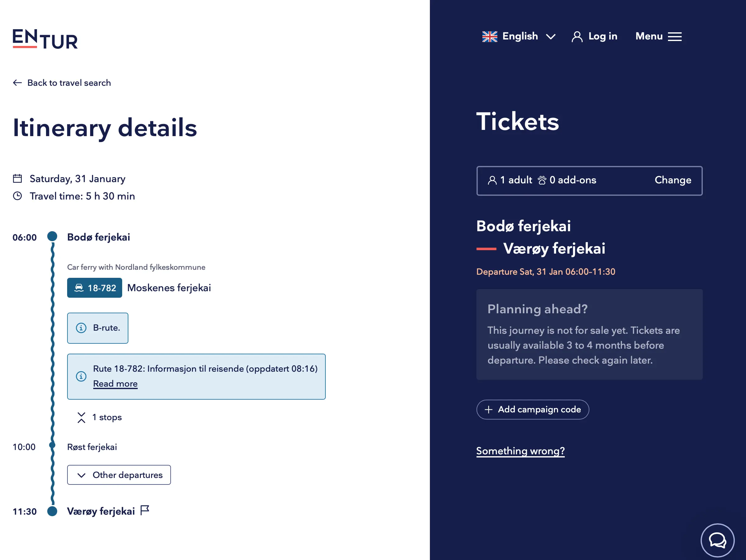Click Back to travel search link
The height and width of the screenshot is (560, 746).
click(x=69, y=83)
